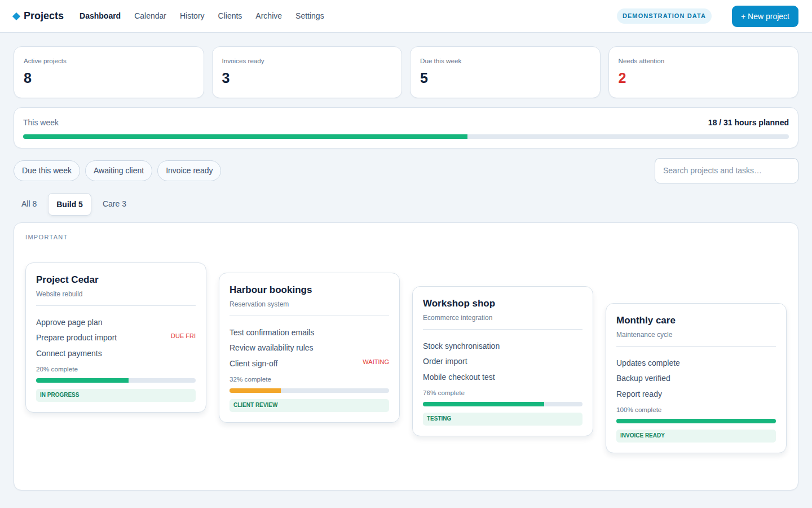Screen dimensions: 812x508
Task: Click the 'Stock synchronisation' task
Action: pos(461,346)
